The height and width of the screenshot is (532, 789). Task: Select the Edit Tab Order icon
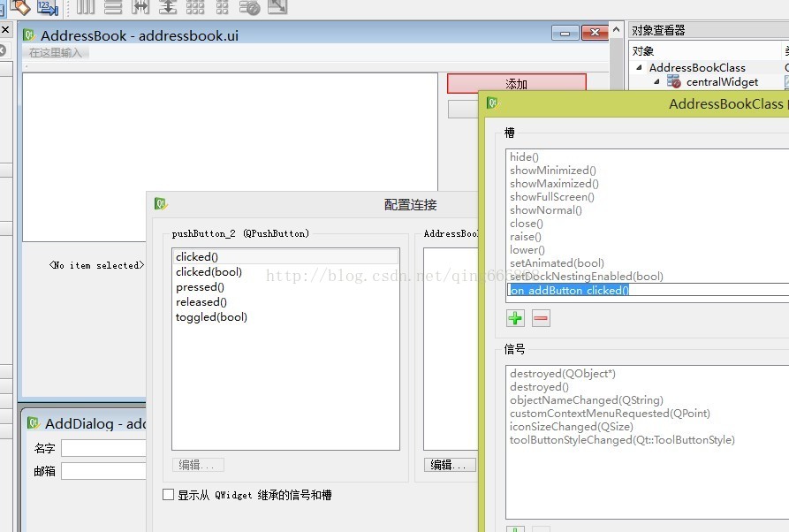(x=48, y=6)
